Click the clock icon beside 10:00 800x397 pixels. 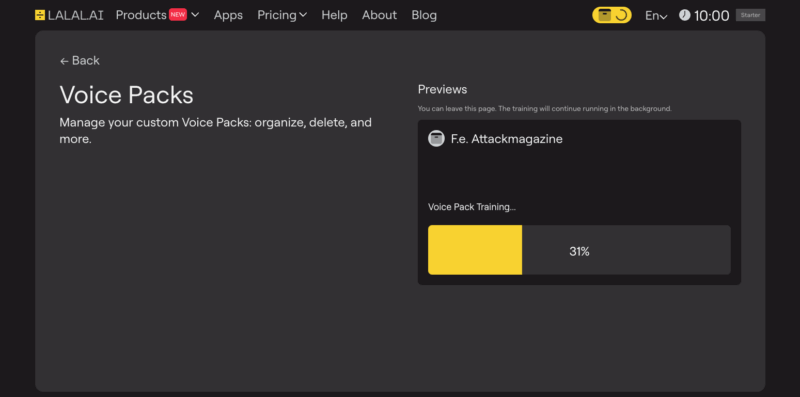click(x=684, y=15)
